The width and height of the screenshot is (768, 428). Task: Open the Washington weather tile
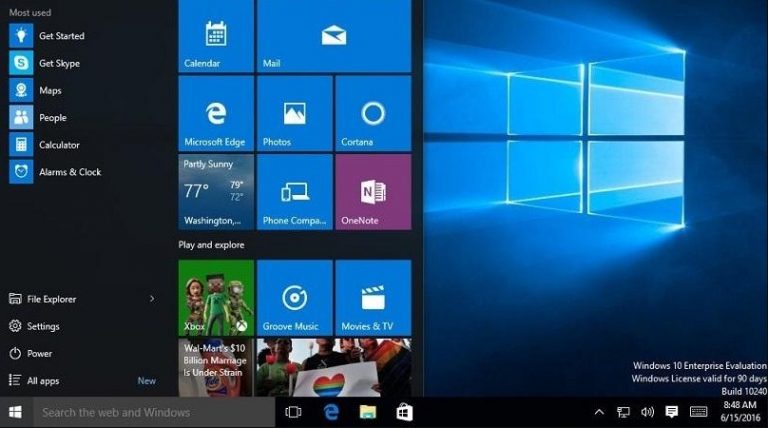click(216, 192)
